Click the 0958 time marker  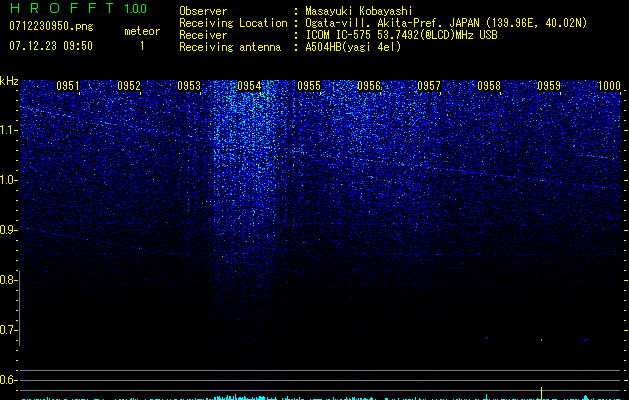tap(489, 86)
